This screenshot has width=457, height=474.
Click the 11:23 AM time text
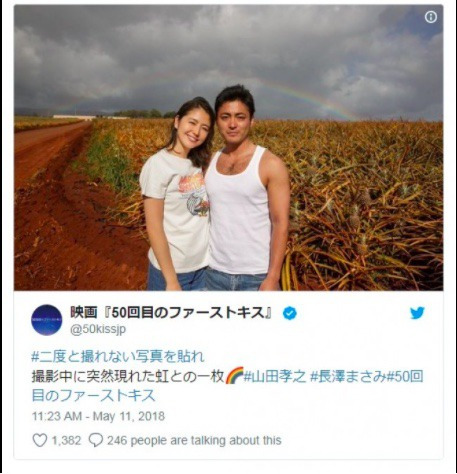(x=57, y=416)
